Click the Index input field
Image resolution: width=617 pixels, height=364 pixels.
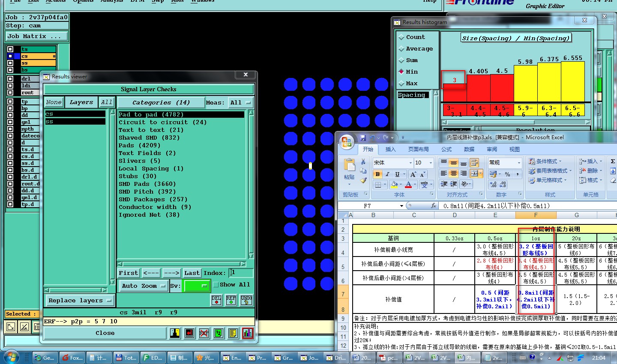pyautogui.click(x=241, y=273)
